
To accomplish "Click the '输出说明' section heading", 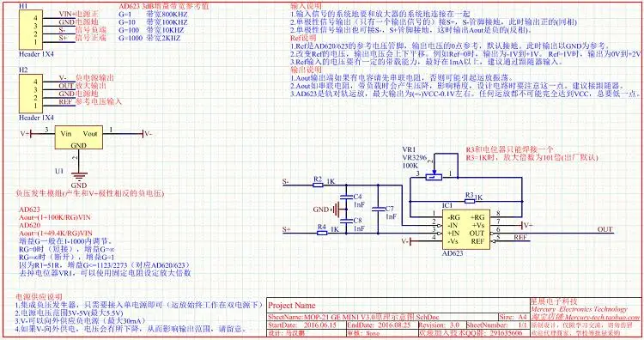I will click(x=306, y=70).
